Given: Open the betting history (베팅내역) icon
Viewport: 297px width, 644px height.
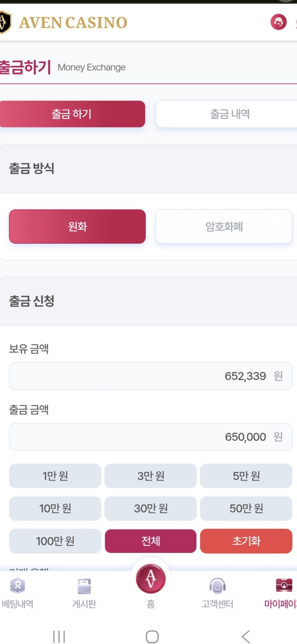Looking at the screenshot, I should (17, 586).
